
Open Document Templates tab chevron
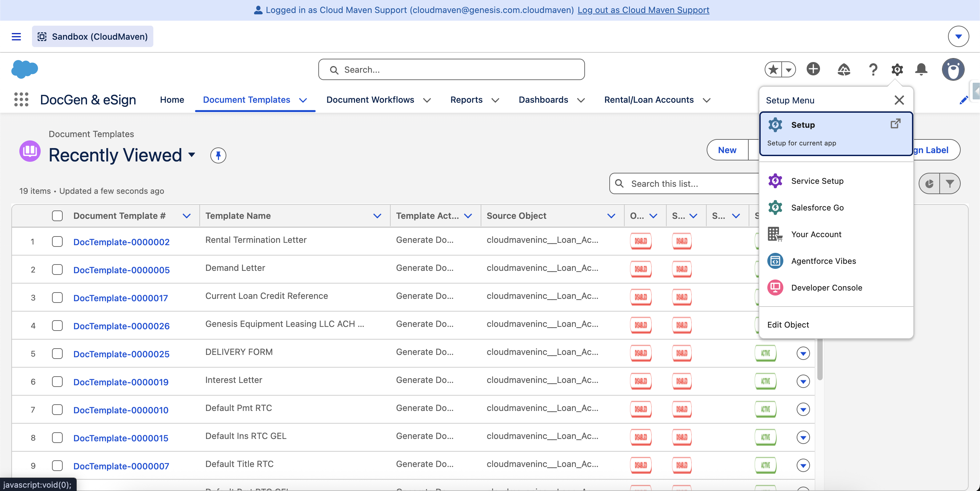pyautogui.click(x=303, y=100)
